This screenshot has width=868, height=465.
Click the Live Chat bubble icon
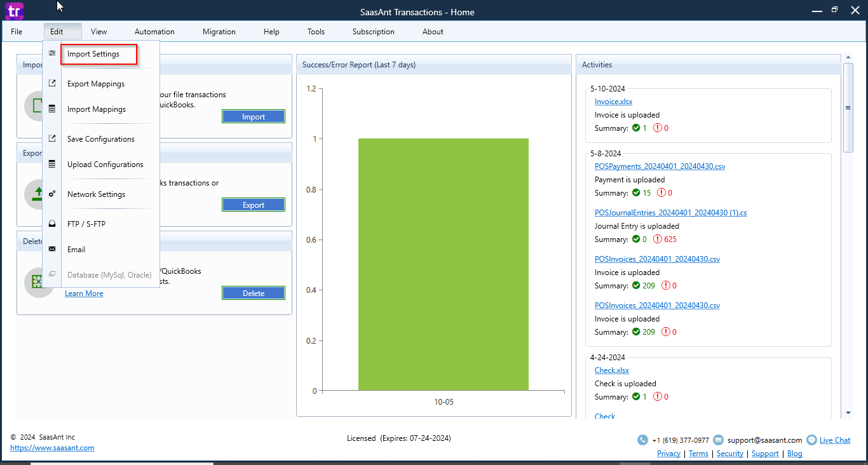(811, 440)
